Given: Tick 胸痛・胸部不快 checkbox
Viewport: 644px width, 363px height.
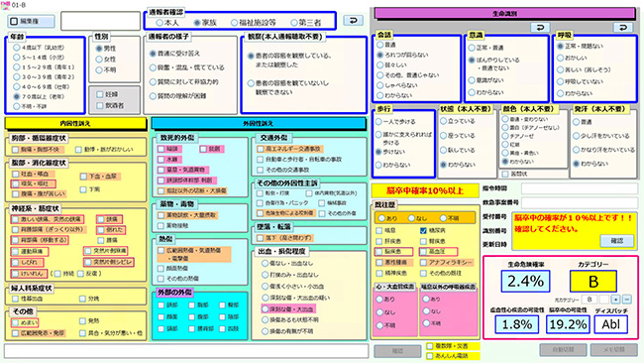Looking at the screenshot, I should click(15, 150).
